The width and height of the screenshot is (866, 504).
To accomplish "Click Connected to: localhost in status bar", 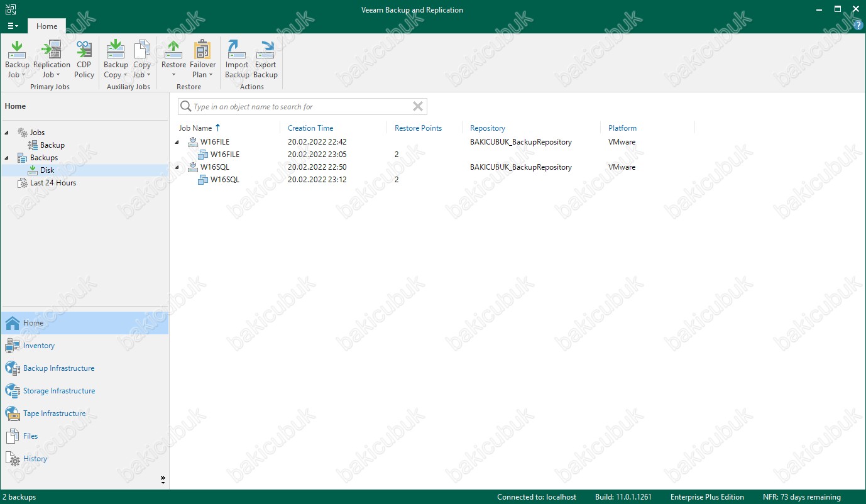I will pyautogui.click(x=537, y=497).
